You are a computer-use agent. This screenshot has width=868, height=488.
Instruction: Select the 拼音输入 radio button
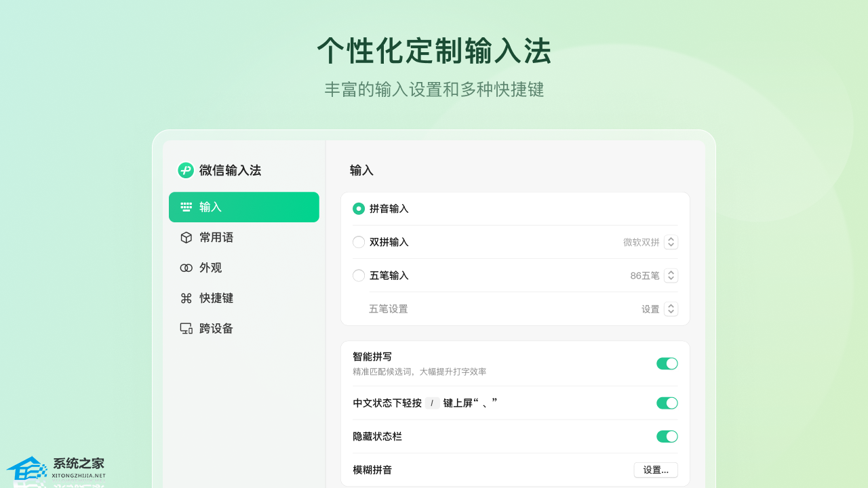359,209
